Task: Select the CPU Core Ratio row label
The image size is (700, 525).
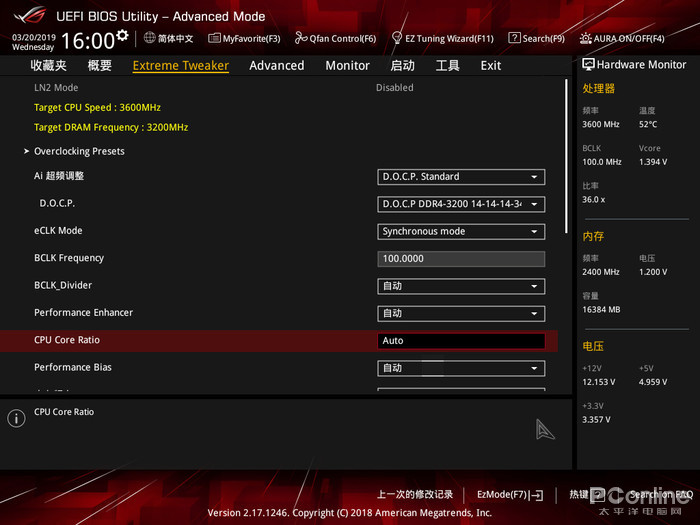Action: tap(67, 340)
